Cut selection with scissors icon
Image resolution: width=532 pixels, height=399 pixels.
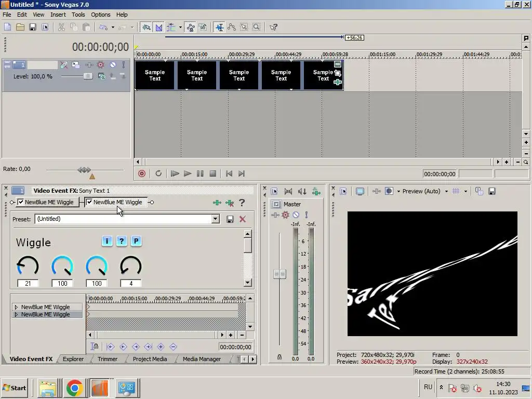point(61,27)
